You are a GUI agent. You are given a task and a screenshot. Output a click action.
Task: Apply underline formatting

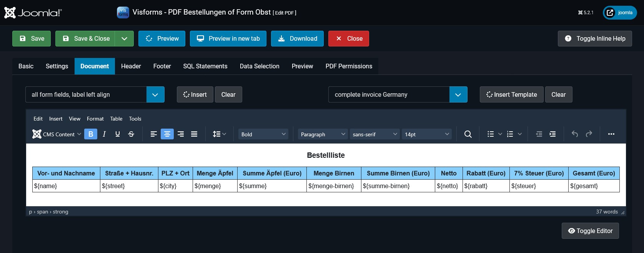pyautogui.click(x=118, y=134)
